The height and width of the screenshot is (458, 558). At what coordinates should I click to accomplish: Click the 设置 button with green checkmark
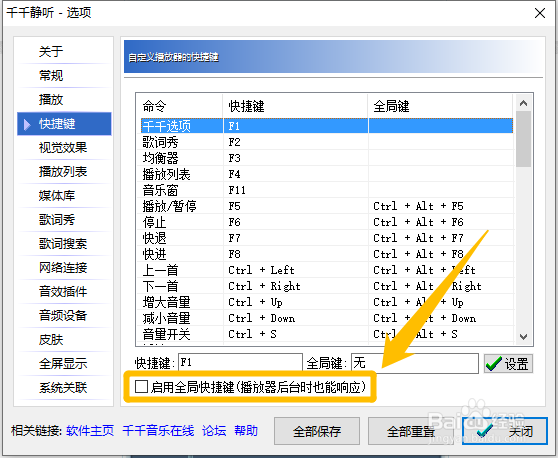click(x=508, y=363)
